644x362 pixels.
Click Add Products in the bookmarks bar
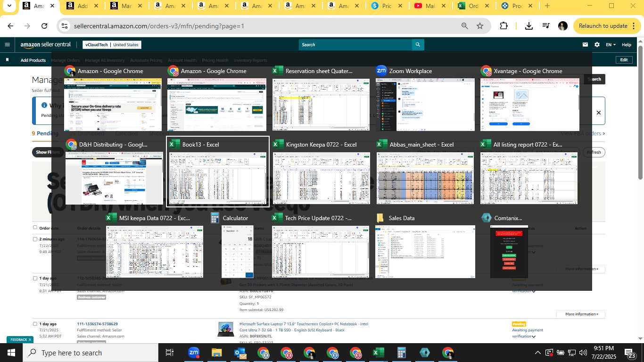pyautogui.click(x=33, y=60)
